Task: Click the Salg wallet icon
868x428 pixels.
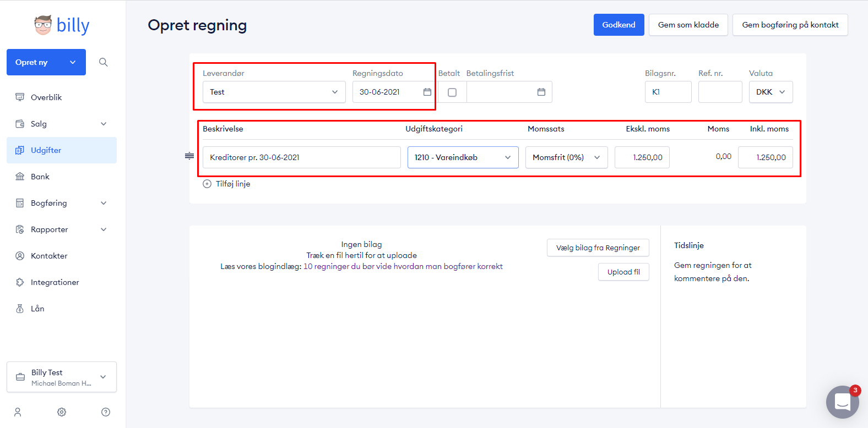Action: (20, 124)
